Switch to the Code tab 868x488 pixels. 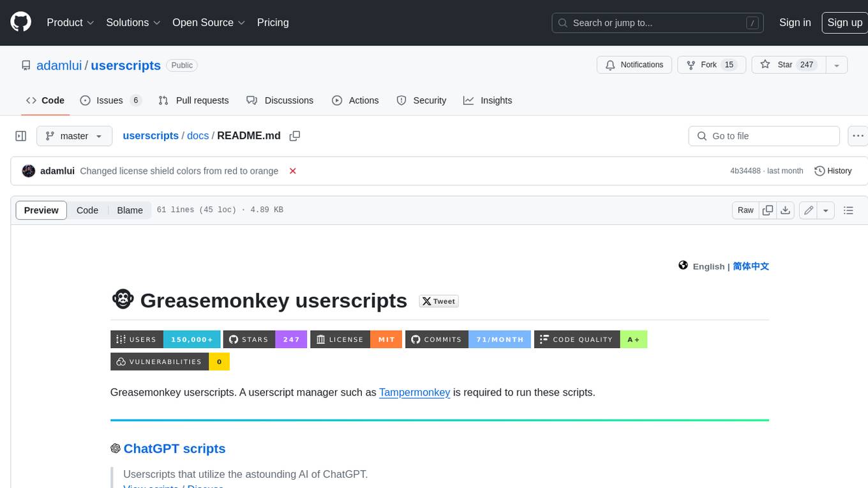[x=45, y=100]
